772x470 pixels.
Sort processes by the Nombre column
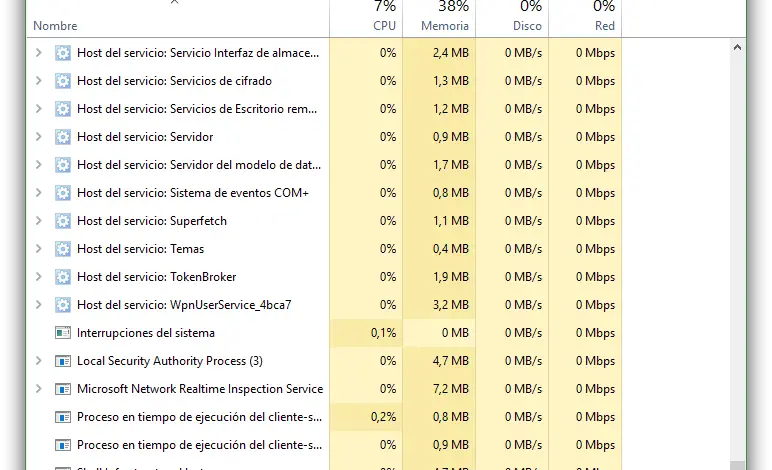pos(55,25)
